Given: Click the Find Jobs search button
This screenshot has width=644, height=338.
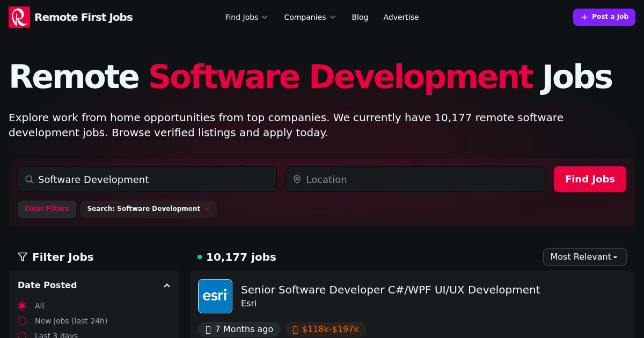Looking at the screenshot, I should 590,179.
